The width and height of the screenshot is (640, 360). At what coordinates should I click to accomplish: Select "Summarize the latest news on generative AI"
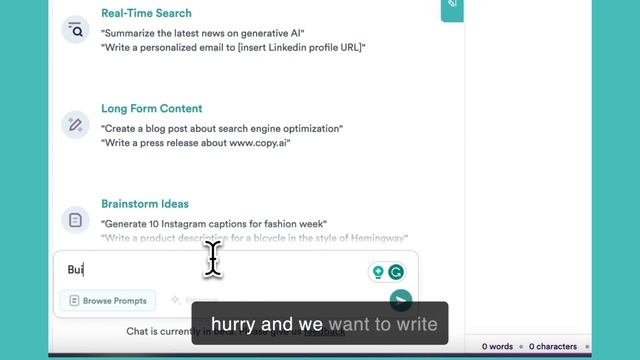coord(202,33)
